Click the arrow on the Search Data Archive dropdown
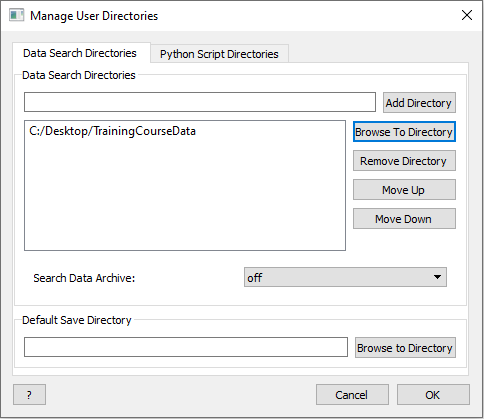This screenshot has width=484, height=419. (437, 277)
